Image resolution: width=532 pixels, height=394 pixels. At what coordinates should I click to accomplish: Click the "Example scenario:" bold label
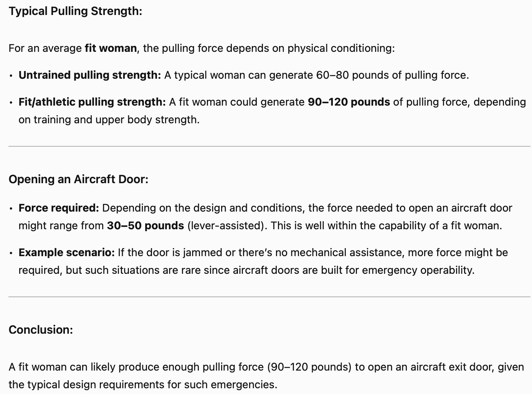[x=67, y=253]
